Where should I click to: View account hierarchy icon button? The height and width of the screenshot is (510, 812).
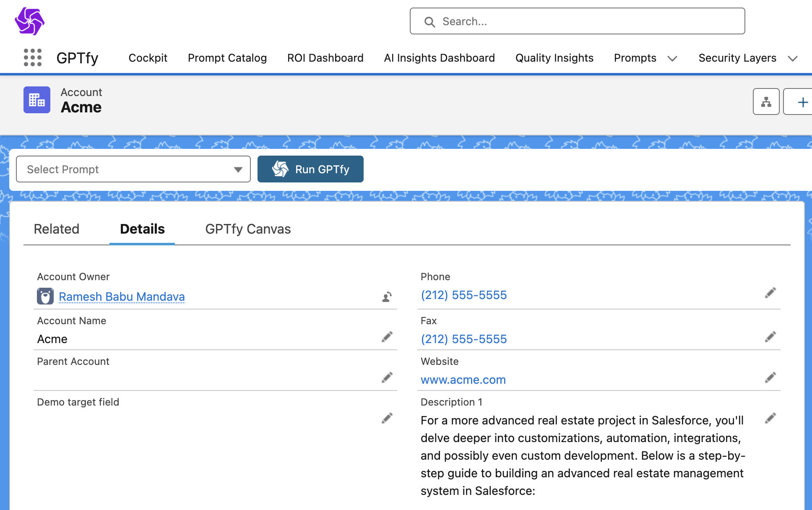pos(766,101)
